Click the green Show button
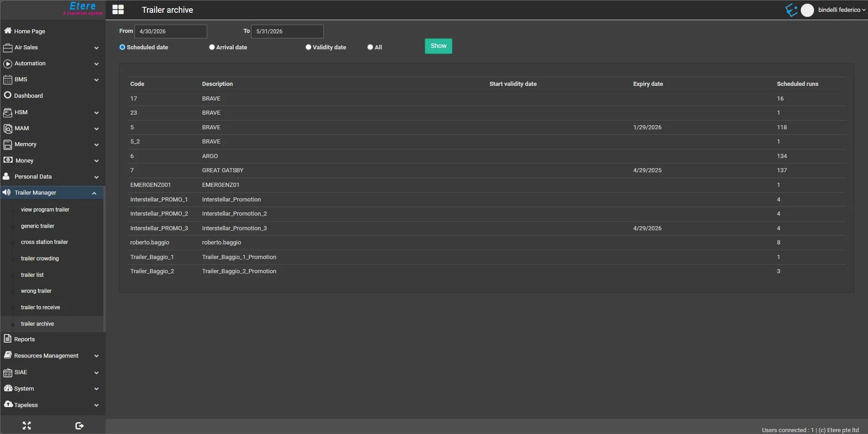The width and height of the screenshot is (868, 434). click(x=439, y=46)
